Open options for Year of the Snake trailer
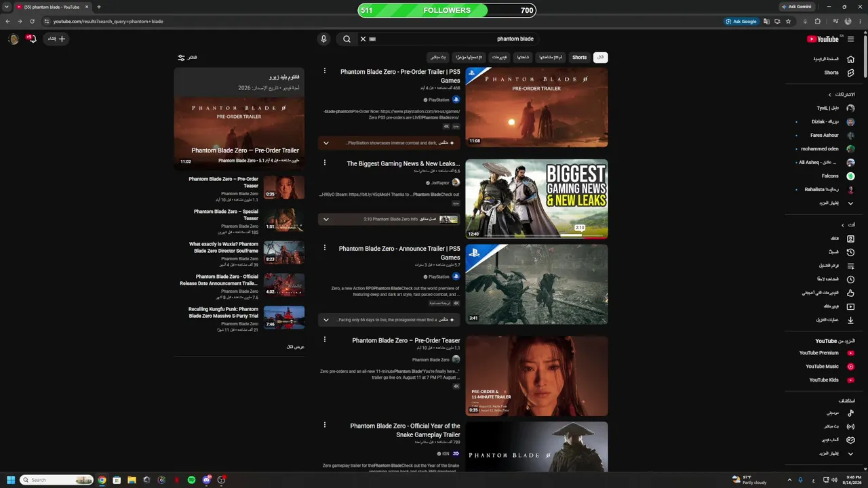Viewport: 868px width, 488px height. 325,425
